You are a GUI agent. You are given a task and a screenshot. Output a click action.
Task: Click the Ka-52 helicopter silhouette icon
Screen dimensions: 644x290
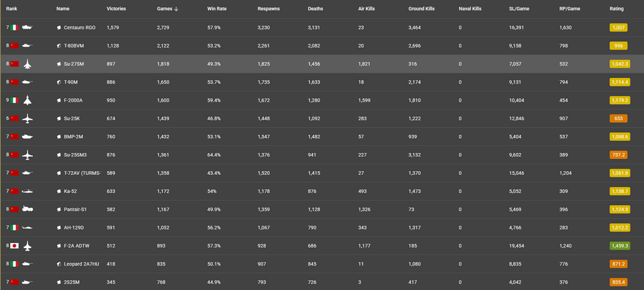pyautogui.click(x=27, y=192)
